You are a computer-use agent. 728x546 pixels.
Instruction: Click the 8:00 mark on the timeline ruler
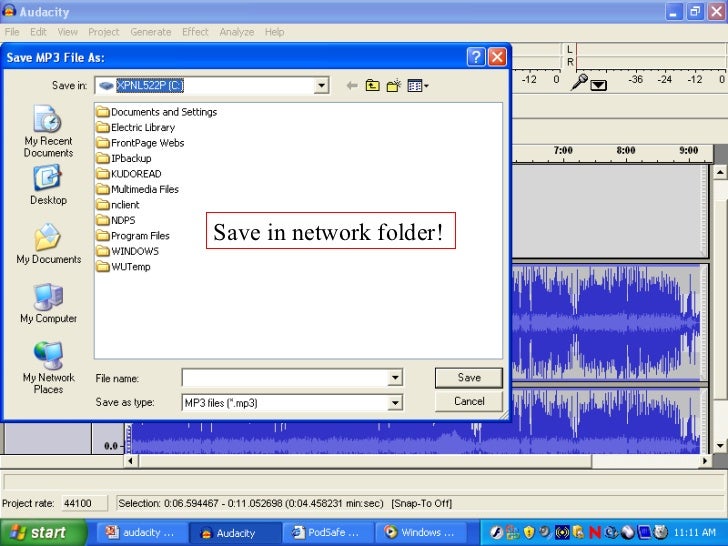point(626,151)
